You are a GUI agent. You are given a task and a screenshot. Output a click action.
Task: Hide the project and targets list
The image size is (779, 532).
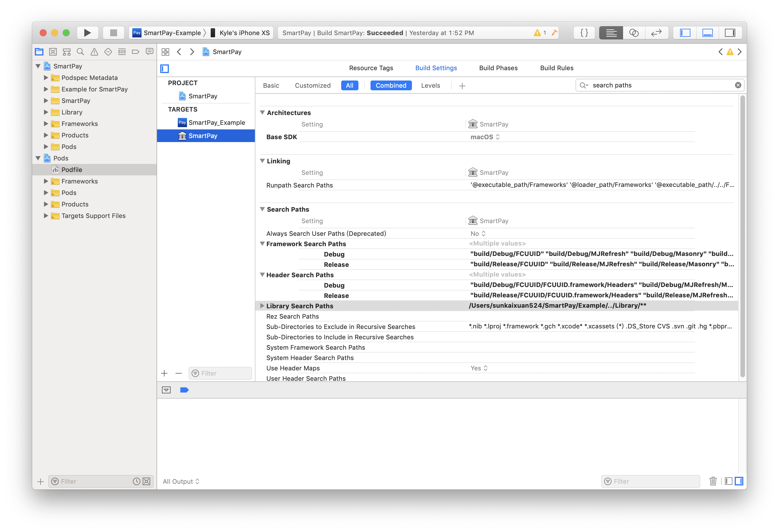(165, 69)
